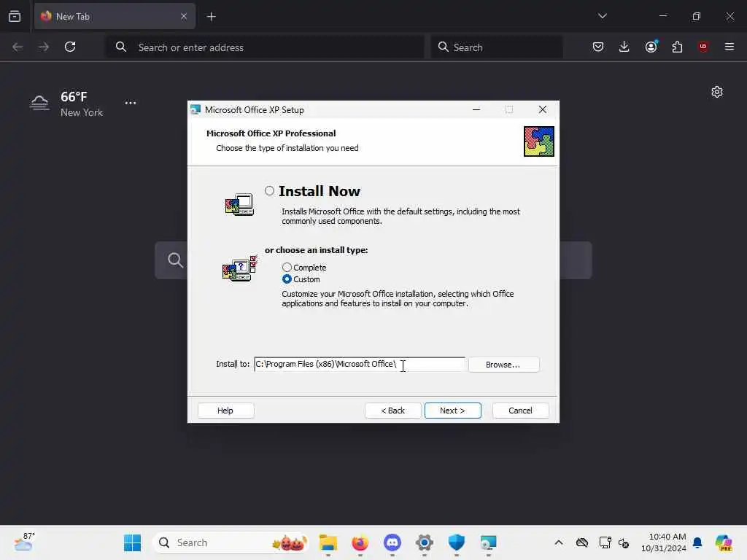Open the notifications bell
The image size is (747, 560).
697,542
